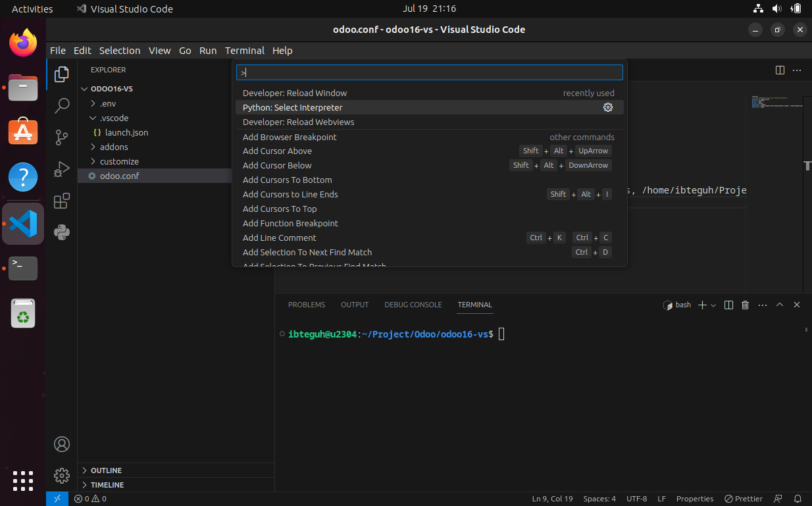
Task: Toggle the split editor layout icon
Action: pos(780,70)
